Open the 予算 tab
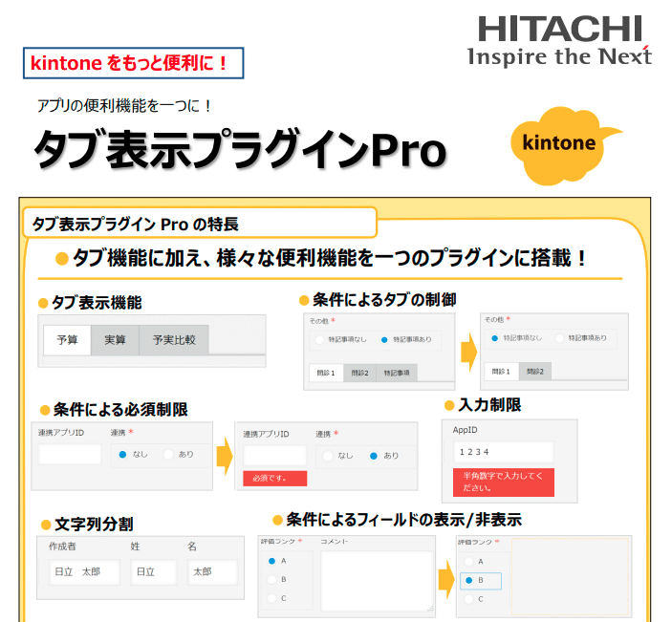 (x=67, y=340)
